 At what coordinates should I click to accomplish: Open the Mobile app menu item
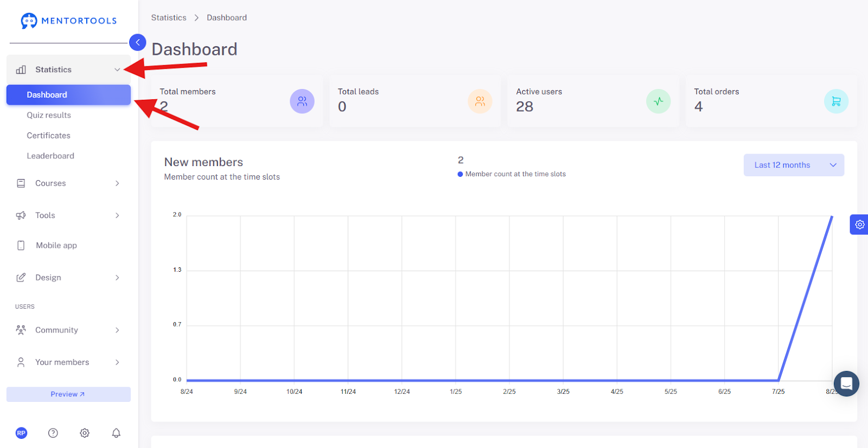point(69,245)
